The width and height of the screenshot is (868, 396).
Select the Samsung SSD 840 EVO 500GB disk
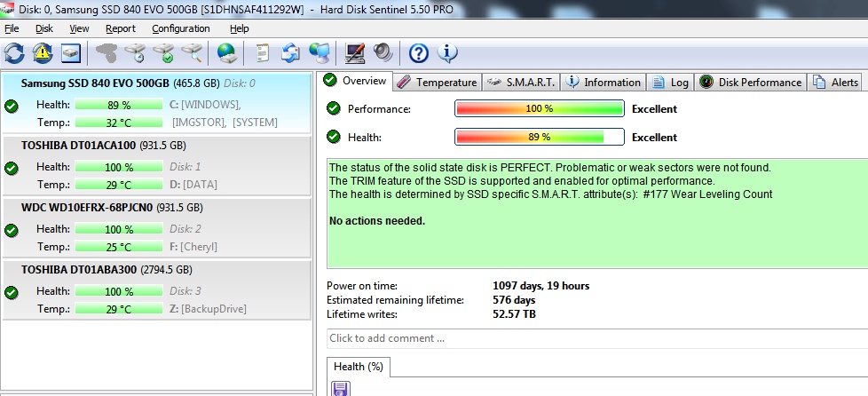(x=157, y=103)
